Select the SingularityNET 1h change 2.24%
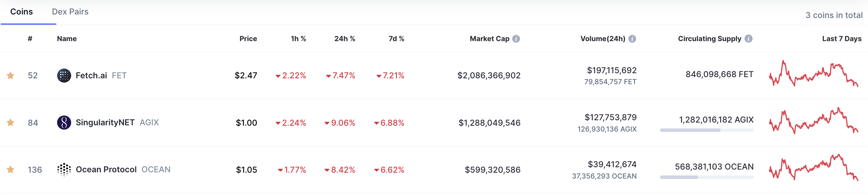This screenshot has height=195, width=868. pyautogui.click(x=291, y=123)
